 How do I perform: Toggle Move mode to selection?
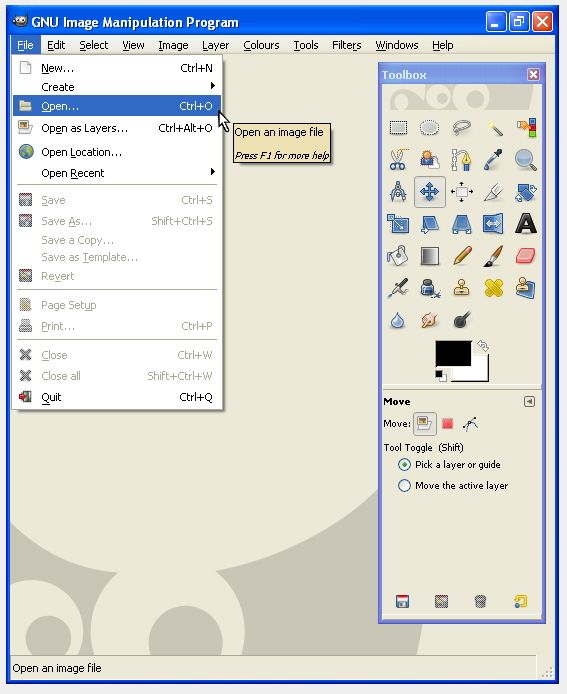click(447, 424)
